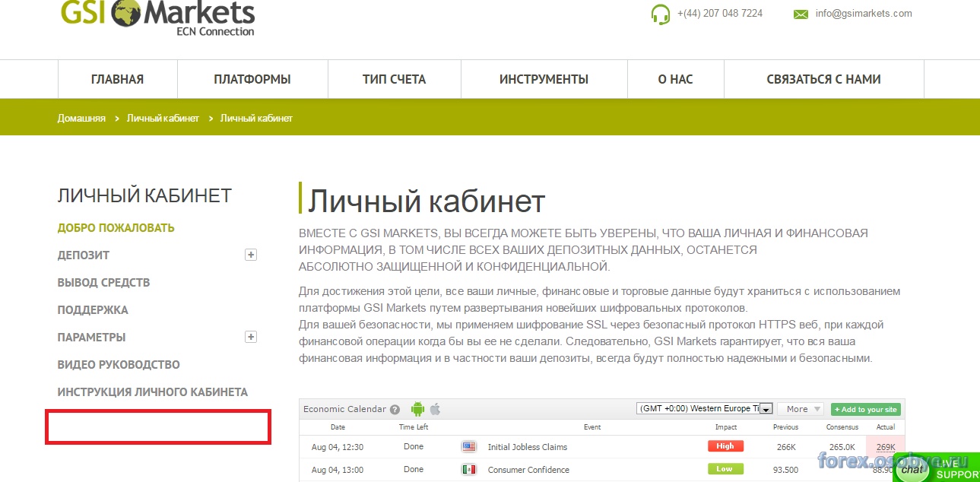980x482 pixels.
Task: Click the Previous column header
Action: (x=786, y=427)
